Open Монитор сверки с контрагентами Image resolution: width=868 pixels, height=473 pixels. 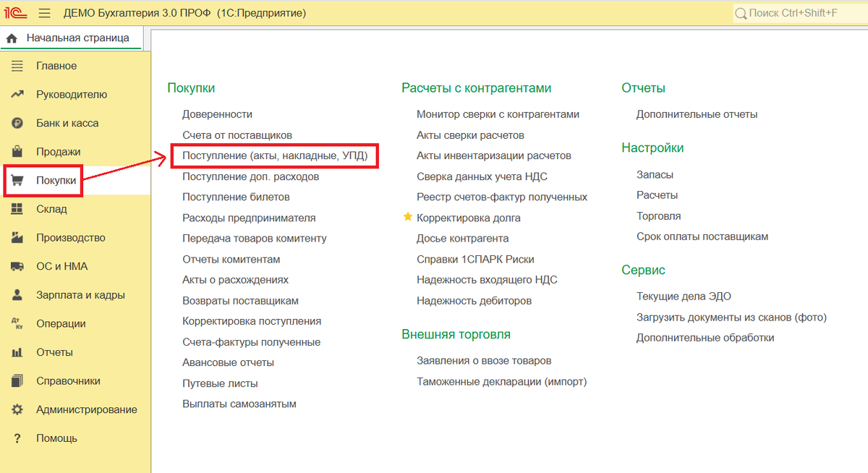tap(498, 114)
